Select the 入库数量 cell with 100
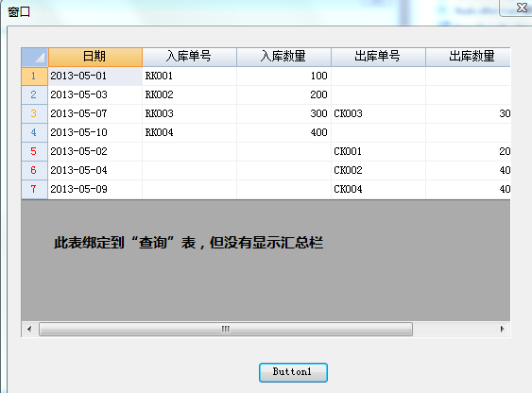Viewport: 532px width, 393px height. tap(283, 77)
